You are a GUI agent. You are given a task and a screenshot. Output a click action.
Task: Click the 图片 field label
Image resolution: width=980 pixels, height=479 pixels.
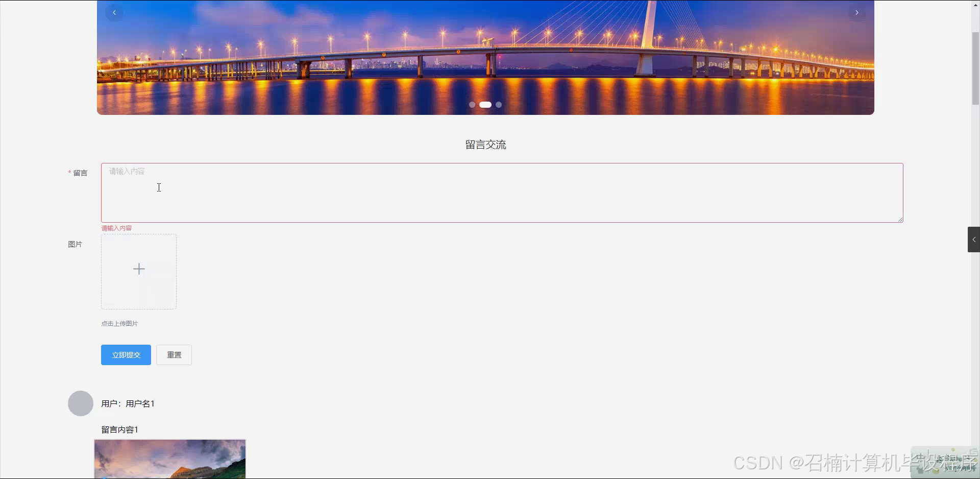(x=75, y=244)
